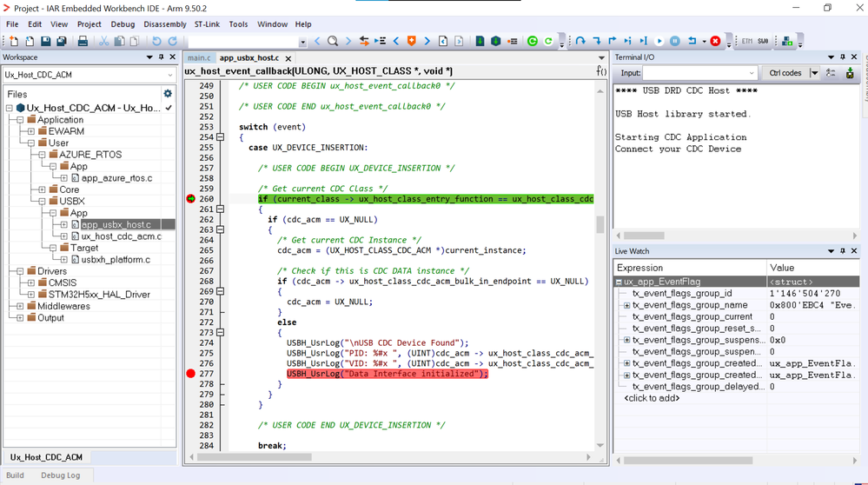Click the Step Over debug icon

tap(580, 41)
